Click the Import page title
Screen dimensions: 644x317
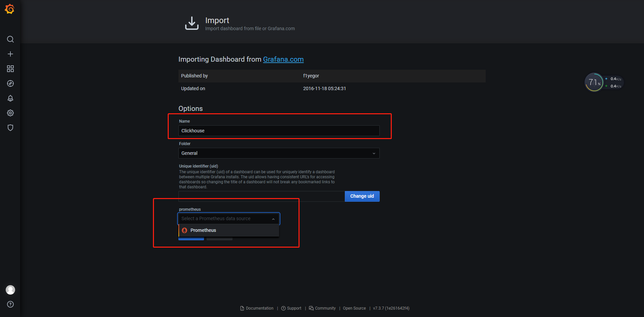[217, 20]
